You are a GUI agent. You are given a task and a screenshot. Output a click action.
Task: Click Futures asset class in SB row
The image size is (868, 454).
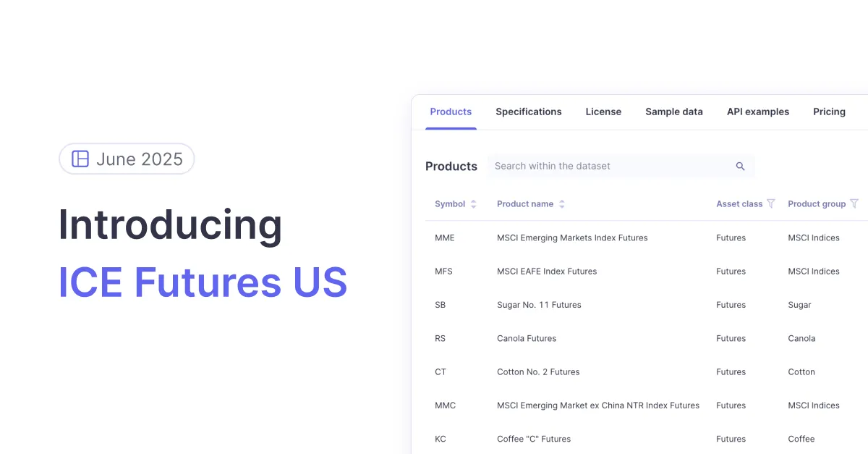point(731,305)
